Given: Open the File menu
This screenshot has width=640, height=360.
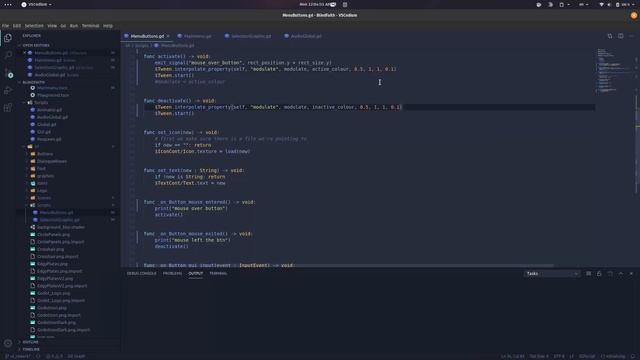Looking at the screenshot, I should [x=5, y=26].
